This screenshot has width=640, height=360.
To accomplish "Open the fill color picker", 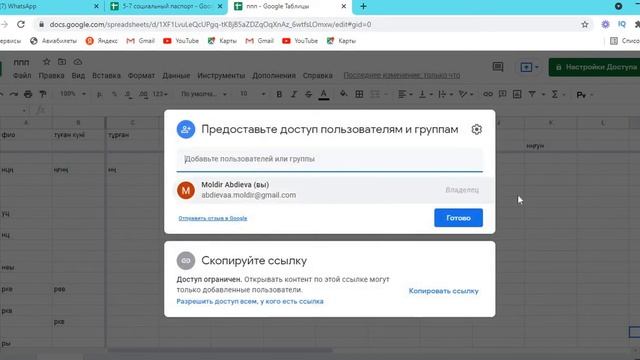I will tap(344, 94).
